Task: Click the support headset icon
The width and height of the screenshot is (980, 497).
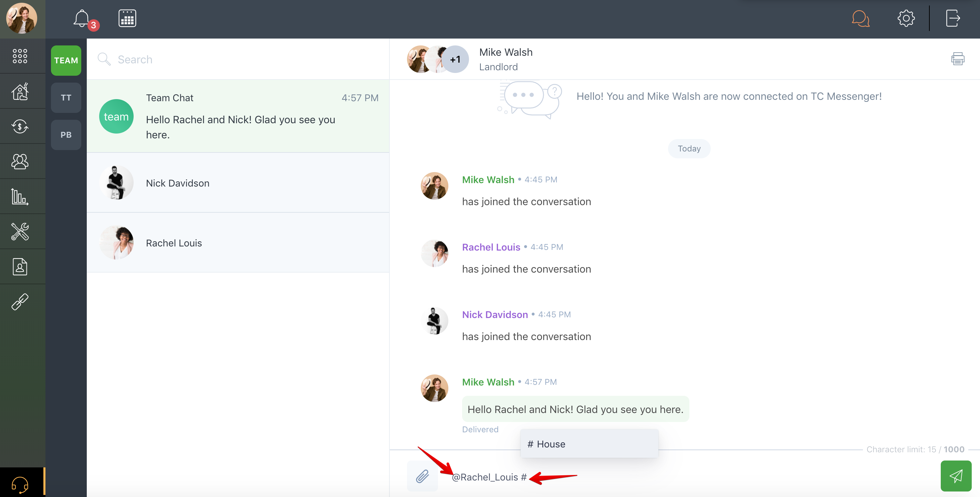Action: click(20, 485)
